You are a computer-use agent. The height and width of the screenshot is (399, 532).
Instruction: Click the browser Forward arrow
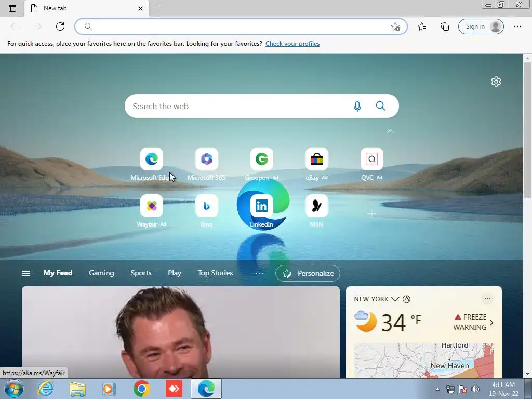pyautogui.click(x=37, y=26)
